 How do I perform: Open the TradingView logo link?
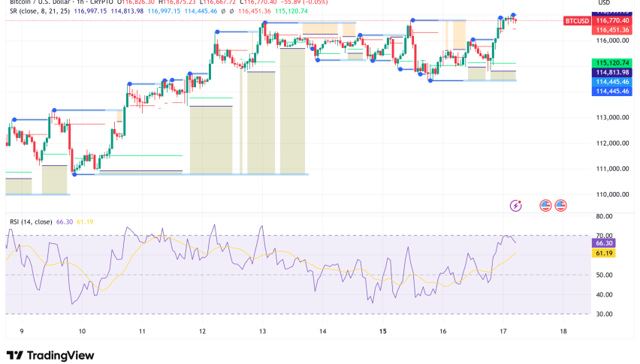50,356
